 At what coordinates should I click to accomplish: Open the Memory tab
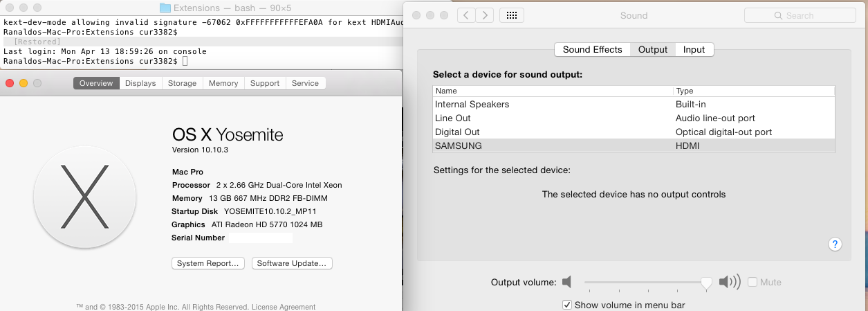[x=223, y=83]
